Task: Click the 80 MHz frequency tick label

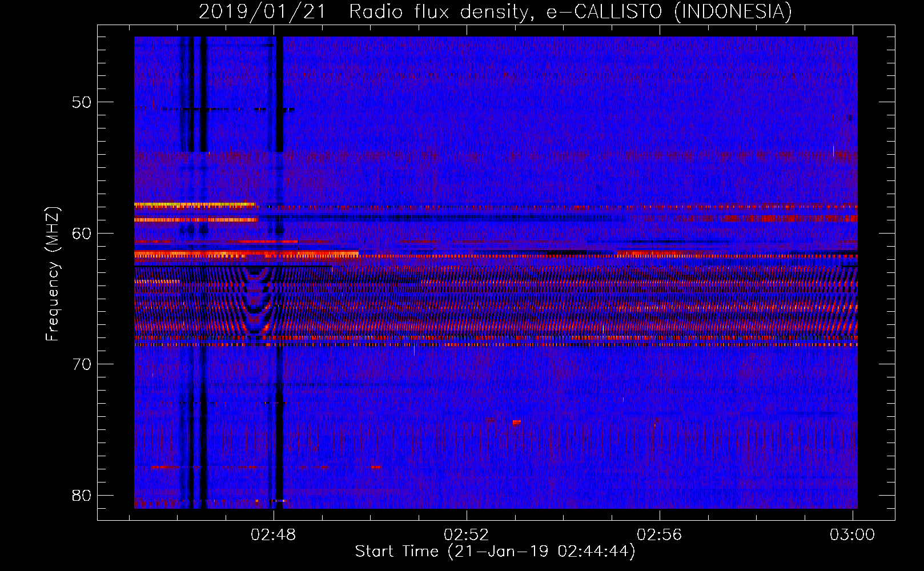Action: pos(82,495)
